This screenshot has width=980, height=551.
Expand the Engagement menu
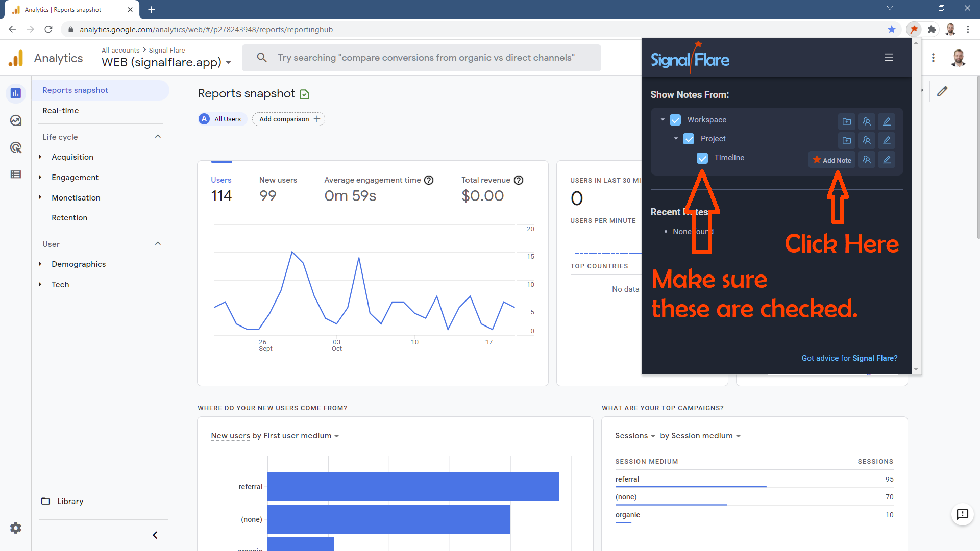(40, 178)
